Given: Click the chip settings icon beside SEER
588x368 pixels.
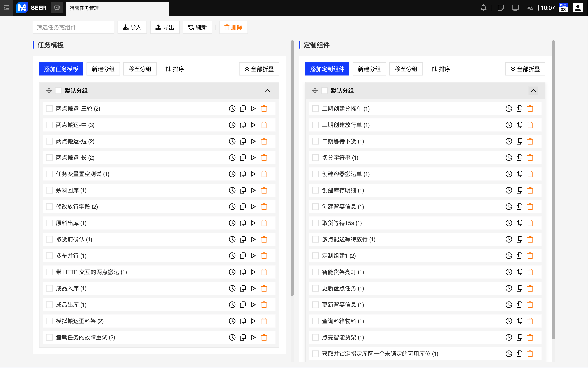Looking at the screenshot, I should coord(57,8).
